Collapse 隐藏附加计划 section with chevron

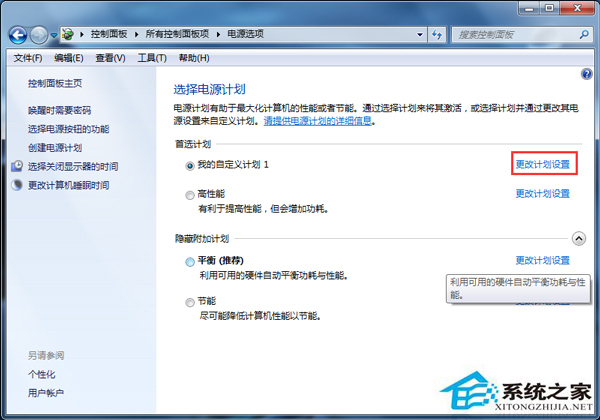(x=579, y=239)
